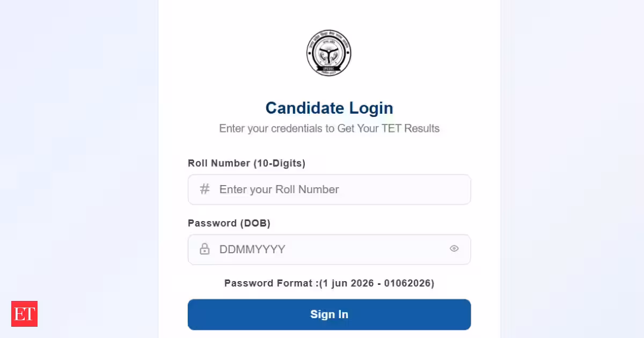Click the padlock icon in password field
The height and width of the screenshot is (338, 644).
[204, 249]
